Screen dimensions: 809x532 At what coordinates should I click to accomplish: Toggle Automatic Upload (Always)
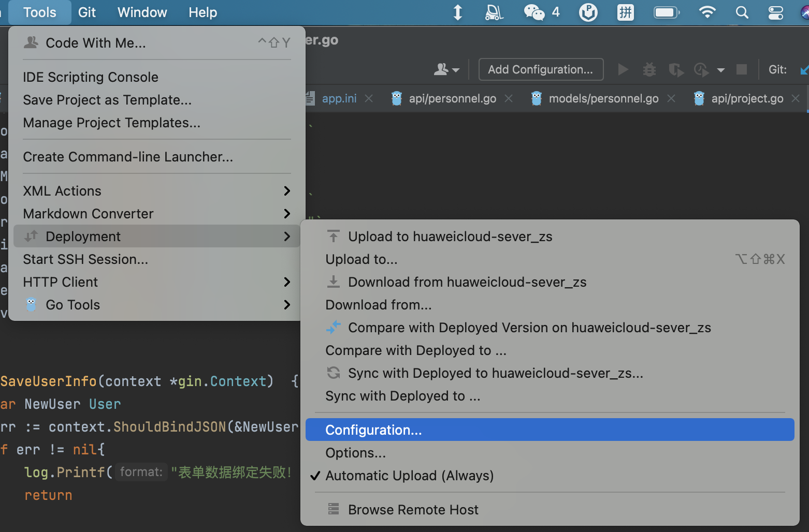[550, 476]
